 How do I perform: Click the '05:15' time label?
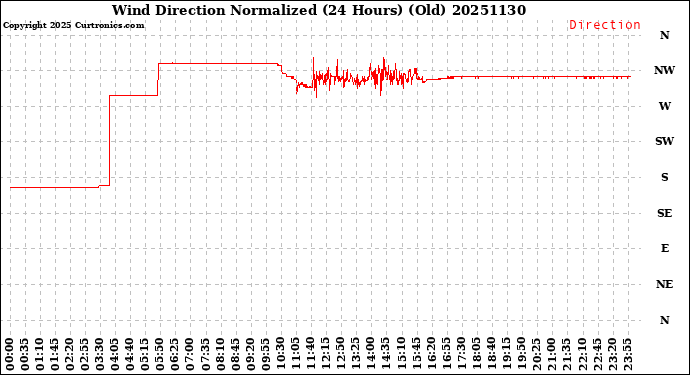(x=145, y=354)
